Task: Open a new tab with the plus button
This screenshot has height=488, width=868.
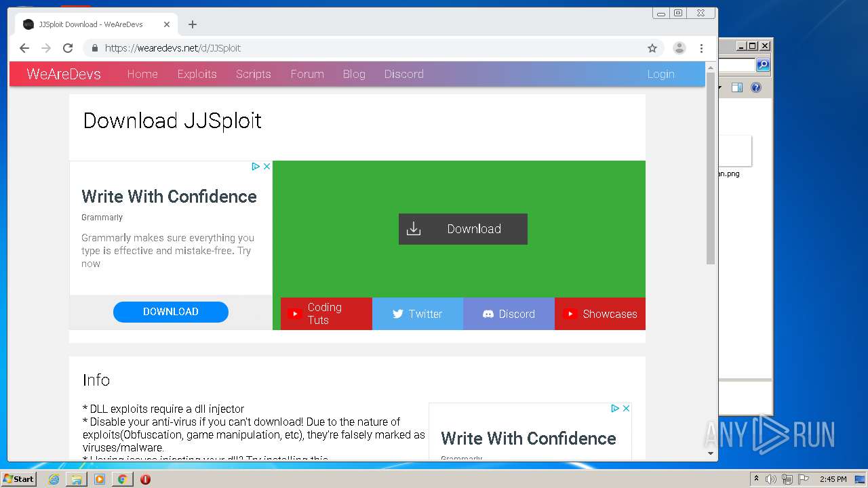Action: 193,24
